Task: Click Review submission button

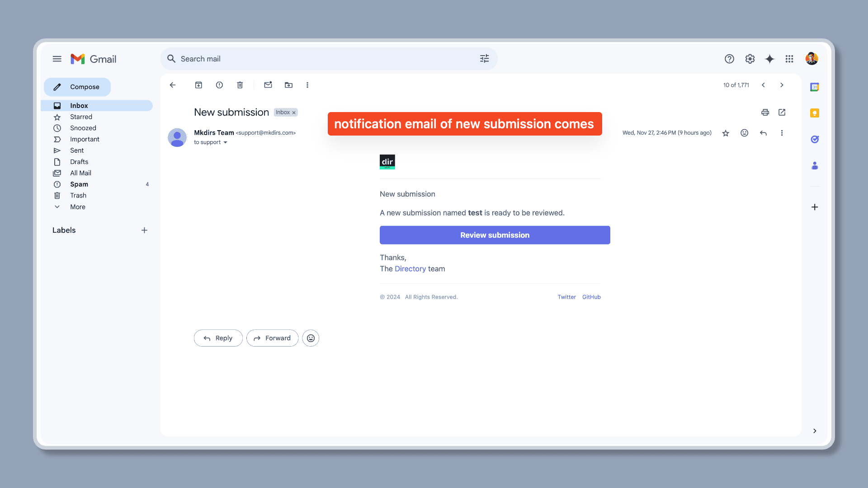Action: pyautogui.click(x=495, y=235)
